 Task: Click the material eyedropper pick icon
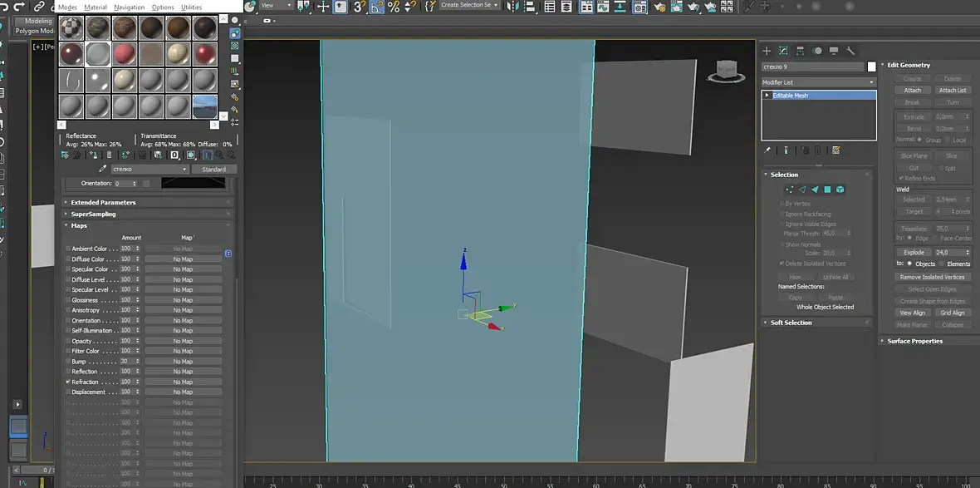tap(103, 169)
